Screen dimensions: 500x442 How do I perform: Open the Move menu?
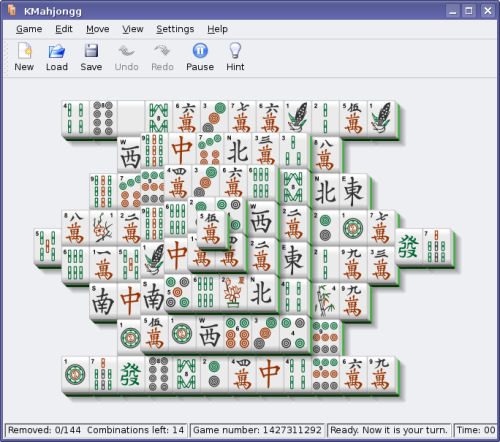coord(98,29)
